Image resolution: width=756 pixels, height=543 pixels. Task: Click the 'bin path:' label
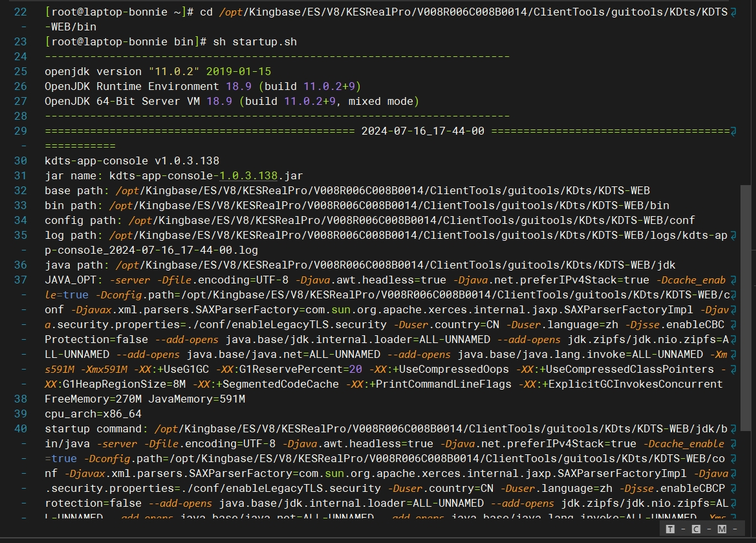pyautogui.click(x=74, y=206)
